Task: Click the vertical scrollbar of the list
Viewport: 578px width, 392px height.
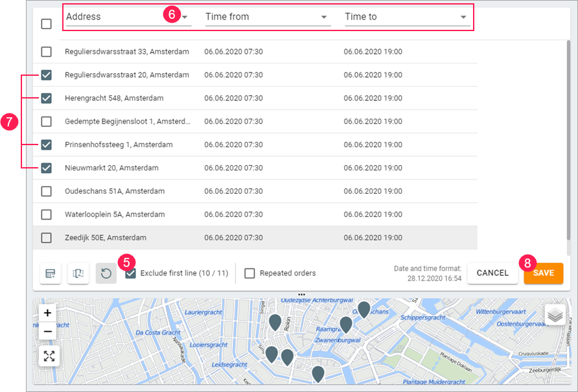Action: pos(568,130)
